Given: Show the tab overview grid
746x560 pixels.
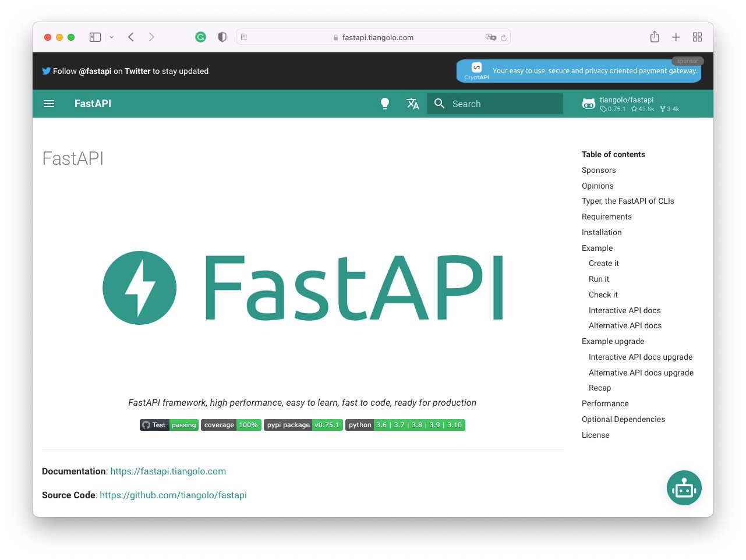Looking at the screenshot, I should (697, 37).
